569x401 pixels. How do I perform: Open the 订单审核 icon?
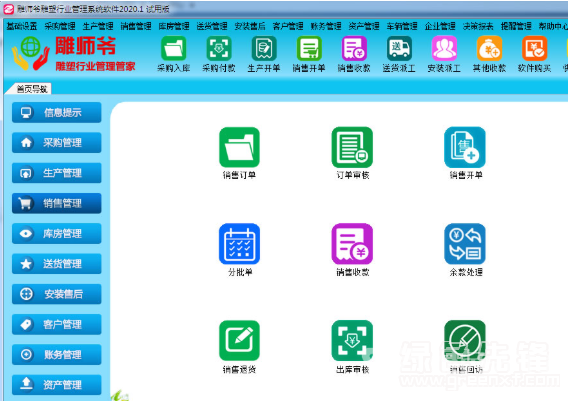point(352,147)
